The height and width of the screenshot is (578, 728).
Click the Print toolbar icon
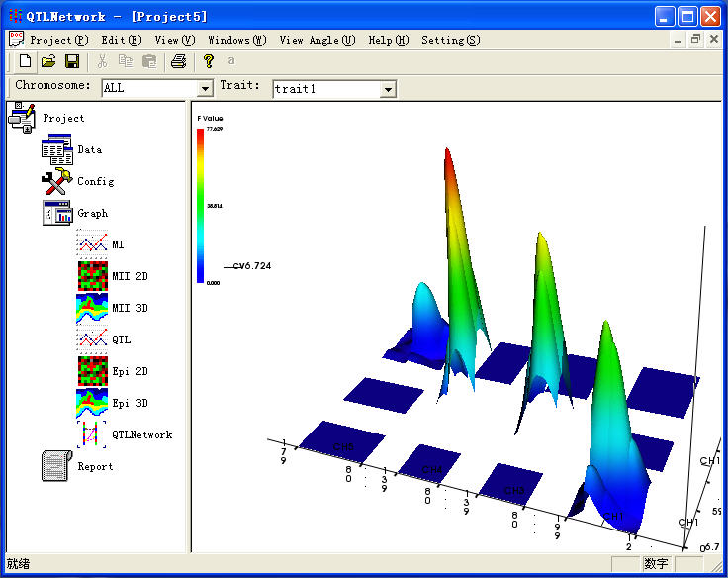[x=178, y=61]
